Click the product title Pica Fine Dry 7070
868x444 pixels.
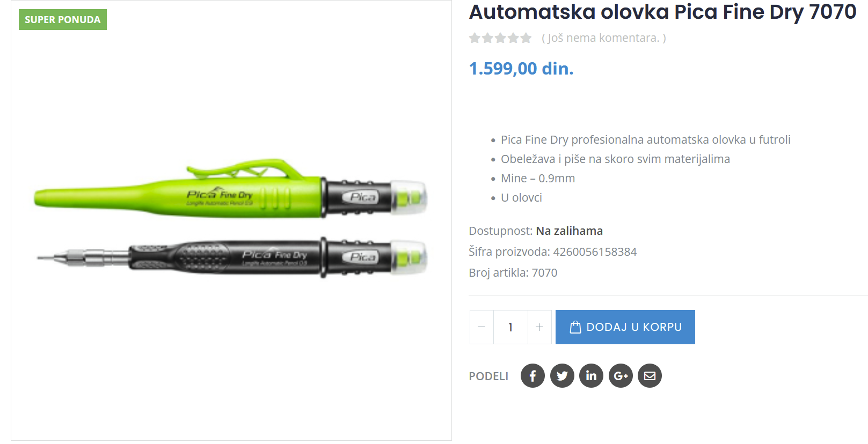point(662,12)
